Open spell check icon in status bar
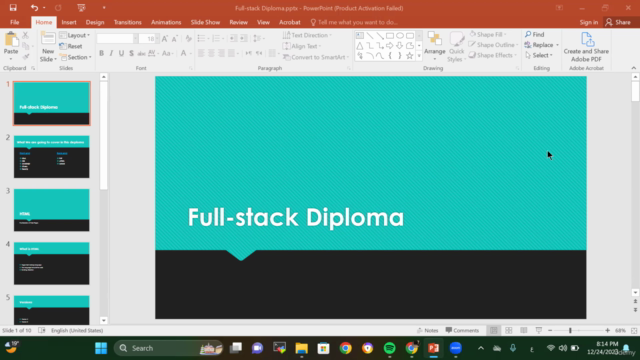640x360 pixels. point(42,330)
